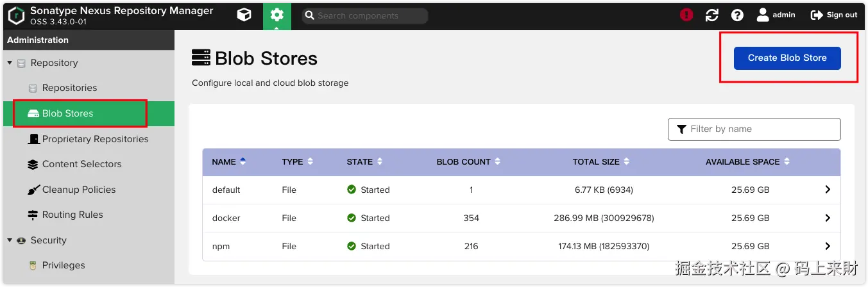Open the Administration gear icon
This screenshot has height=287, width=868.
277,15
